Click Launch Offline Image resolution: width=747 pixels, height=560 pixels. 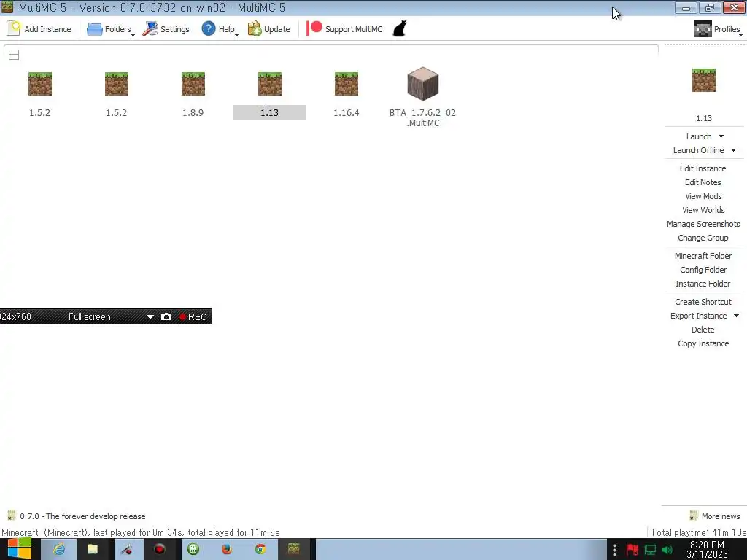click(x=698, y=150)
